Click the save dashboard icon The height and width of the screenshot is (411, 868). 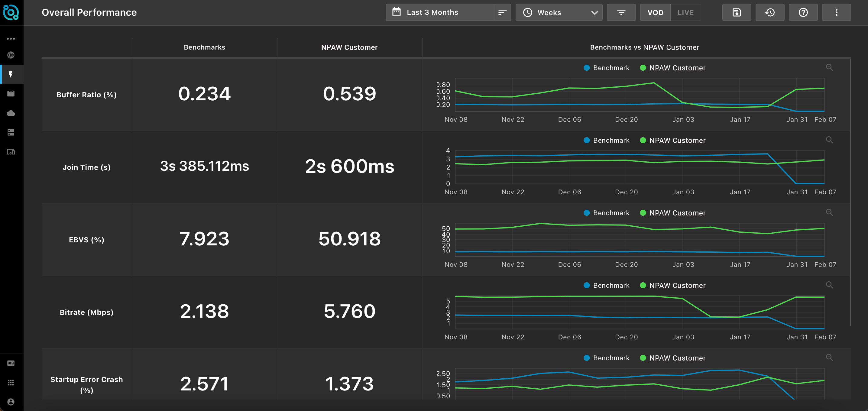click(737, 12)
